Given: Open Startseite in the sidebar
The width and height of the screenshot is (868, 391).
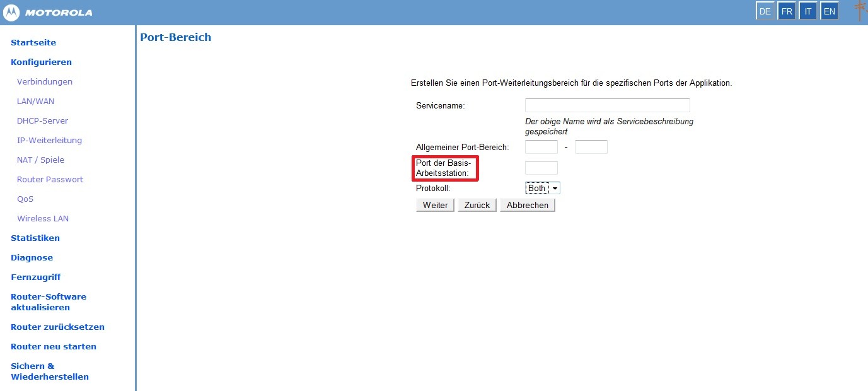Looking at the screenshot, I should pyautogui.click(x=33, y=42).
